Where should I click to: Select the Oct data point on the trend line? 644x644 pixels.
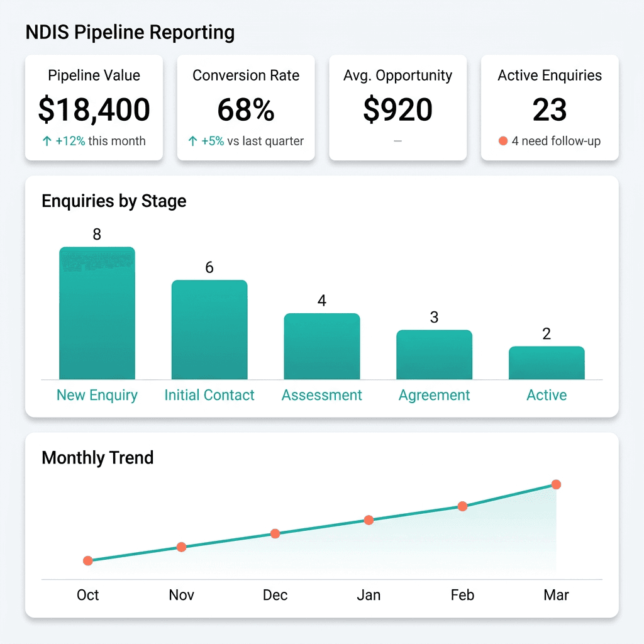click(x=88, y=560)
